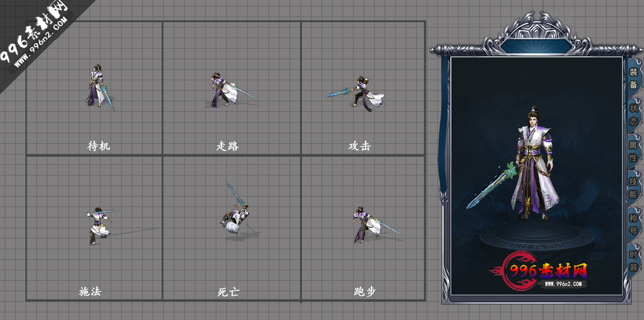Select the running pose character sprite
This screenshot has width=644, height=320.
376,224
